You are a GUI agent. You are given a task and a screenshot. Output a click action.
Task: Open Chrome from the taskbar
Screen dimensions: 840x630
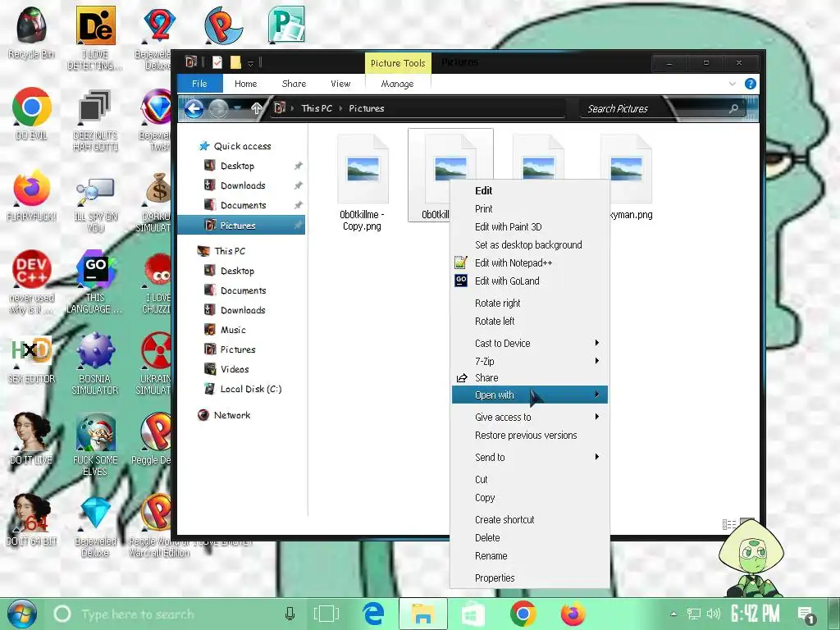pyautogui.click(x=523, y=614)
